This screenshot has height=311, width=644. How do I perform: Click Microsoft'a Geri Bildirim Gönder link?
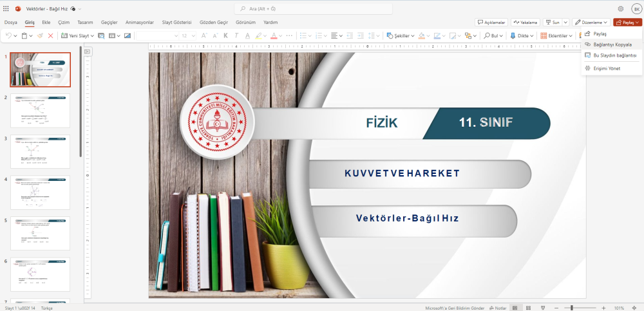pyautogui.click(x=455, y=308)
